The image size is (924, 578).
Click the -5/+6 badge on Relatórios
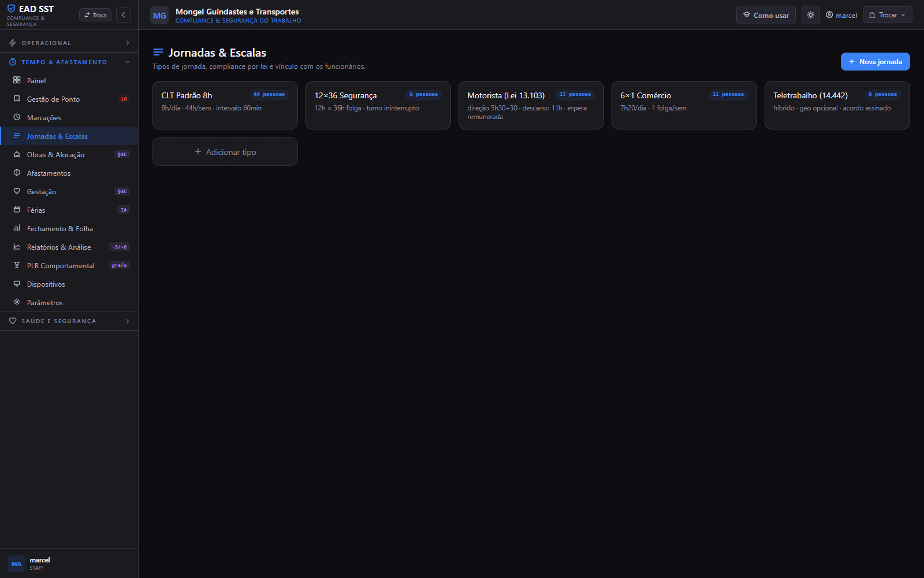[120, 247]
